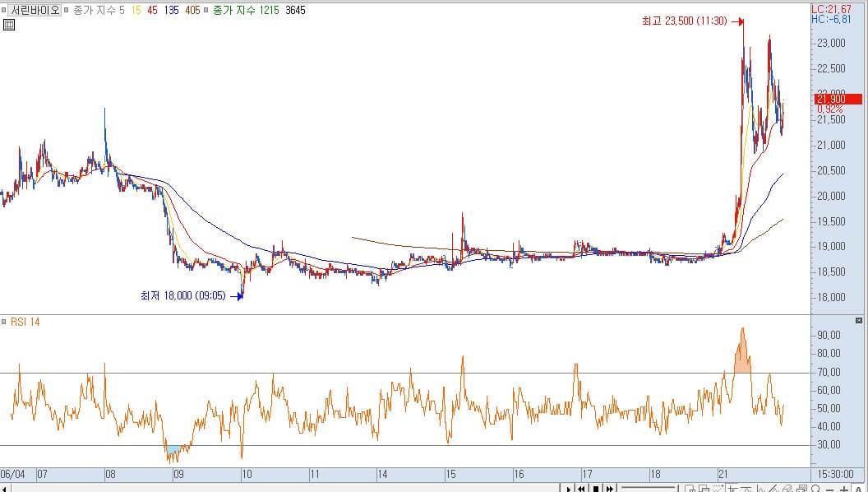The image size is (868, 492).
Task: Click the 0,92% change value
Action: coord(829,109)
